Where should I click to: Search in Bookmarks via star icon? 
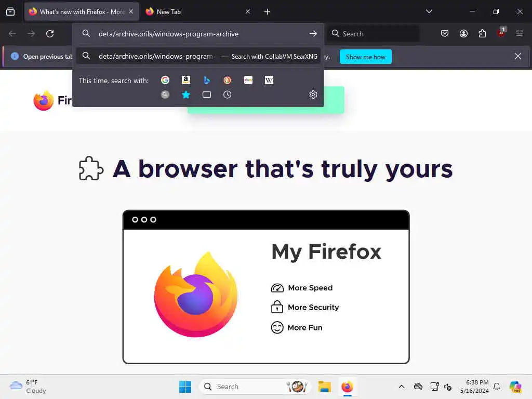point(186,95)
